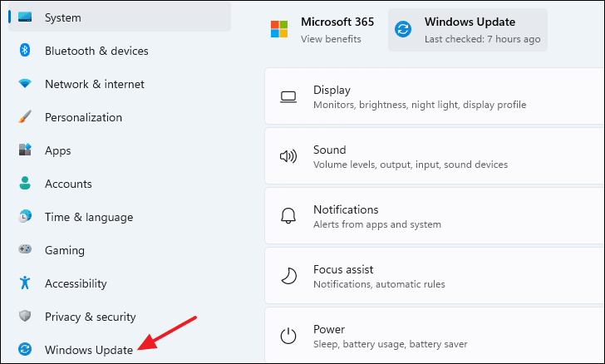Open the Windows Update card title at top

click(x=470, y=22)
